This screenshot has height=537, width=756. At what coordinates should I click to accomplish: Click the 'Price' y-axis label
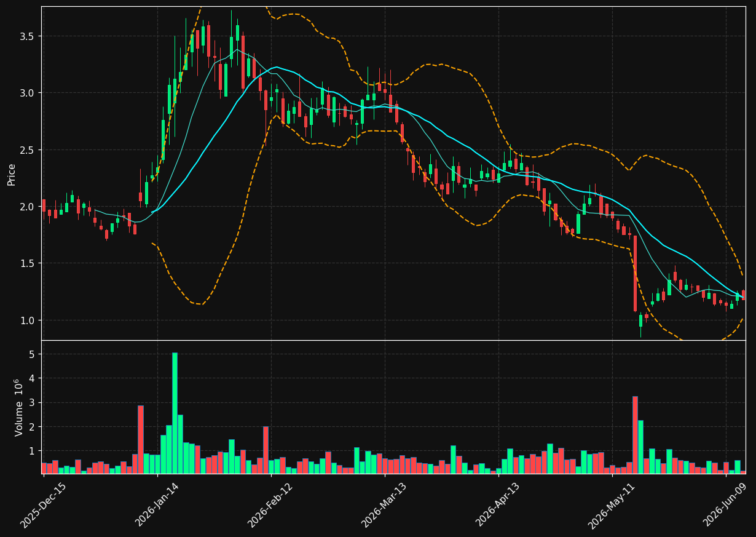click(12, 174)
